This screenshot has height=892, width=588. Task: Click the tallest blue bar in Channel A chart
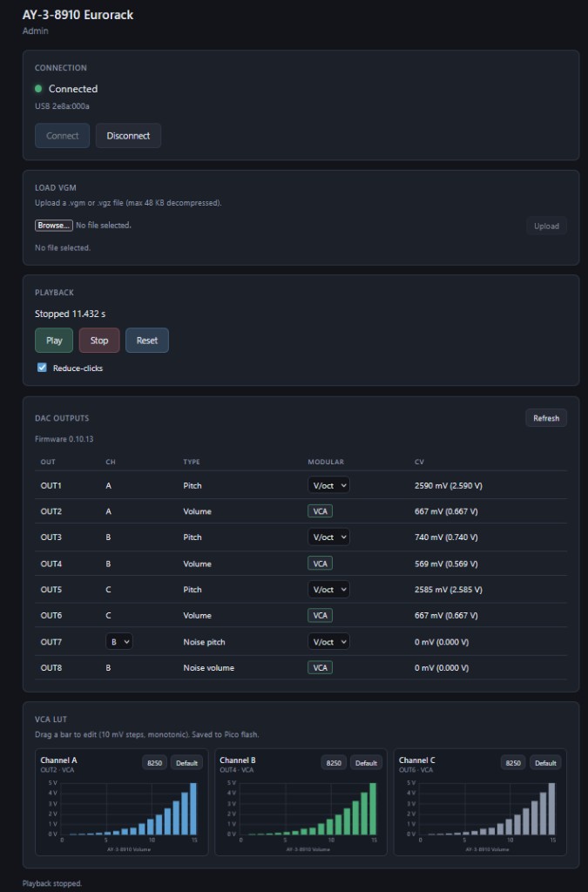tap(193, 809)
